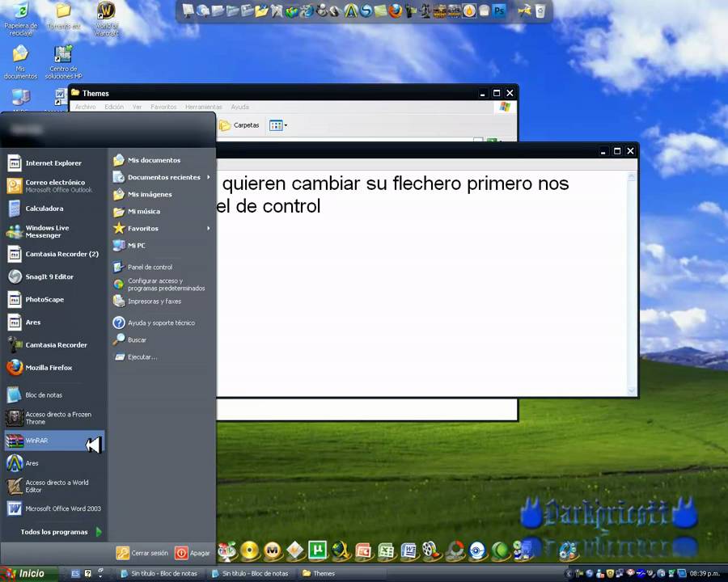Image resolution: width=728 pixels, height=582 pixels.
Task: Show hidden system tray icons chevron
Action: [x=569, y=574]
